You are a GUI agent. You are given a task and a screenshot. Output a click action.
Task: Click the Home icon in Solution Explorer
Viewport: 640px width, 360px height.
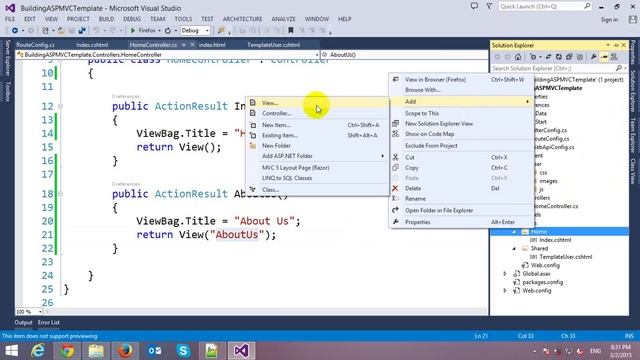518,57
